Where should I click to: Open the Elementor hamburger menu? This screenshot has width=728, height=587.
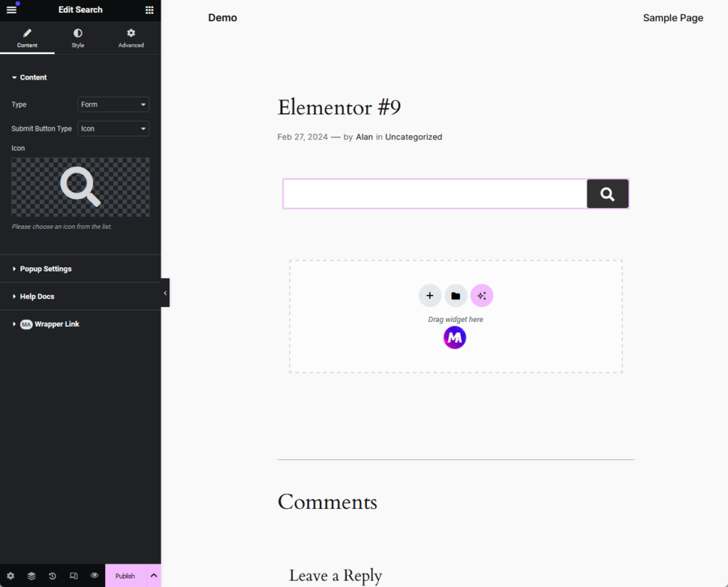[x=11, y=10]
